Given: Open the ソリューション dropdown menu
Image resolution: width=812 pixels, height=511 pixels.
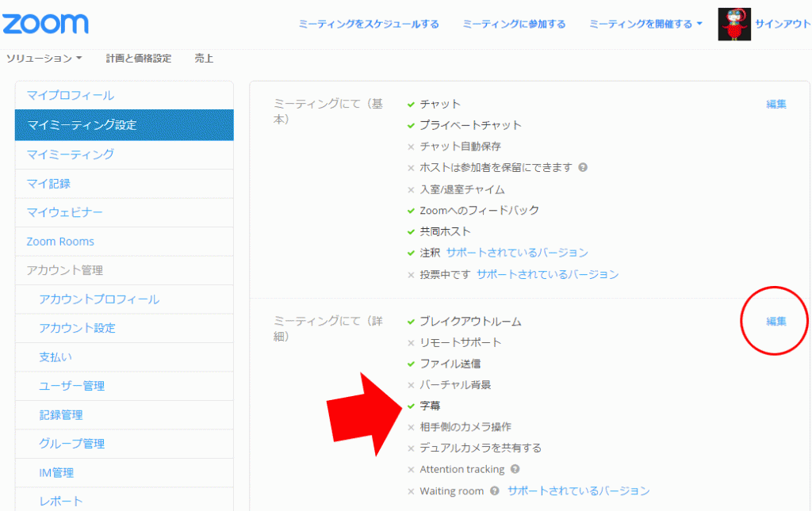Looking at the screenshot, I should pos(44,59).
